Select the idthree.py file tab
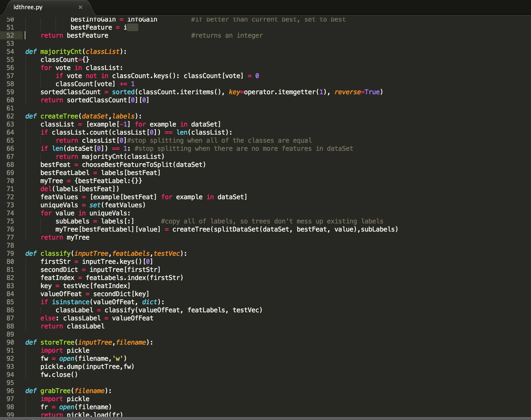Viewport: 531px width, 420px height. (28, 7)
